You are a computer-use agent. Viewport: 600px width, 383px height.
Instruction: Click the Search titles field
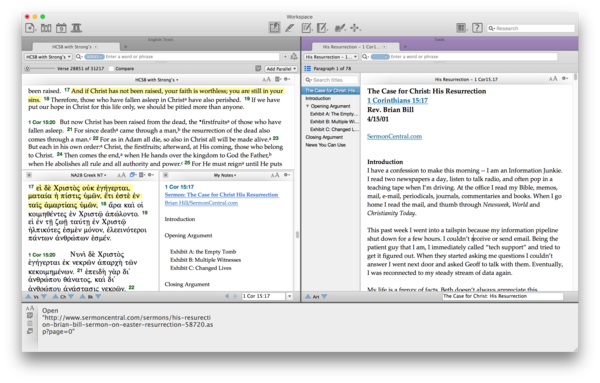point(331,80)
